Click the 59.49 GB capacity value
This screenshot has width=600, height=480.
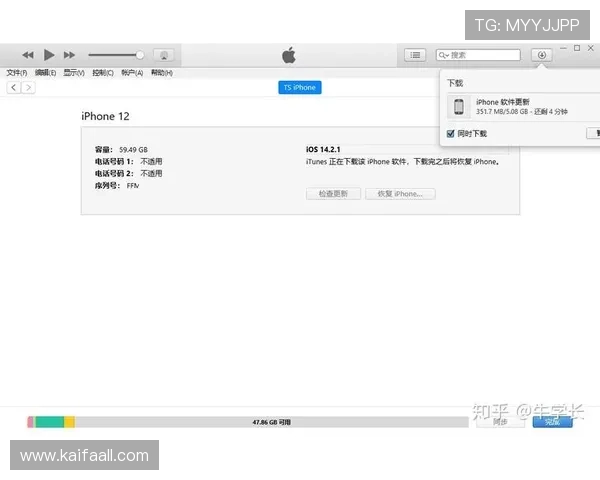[133, 150]
